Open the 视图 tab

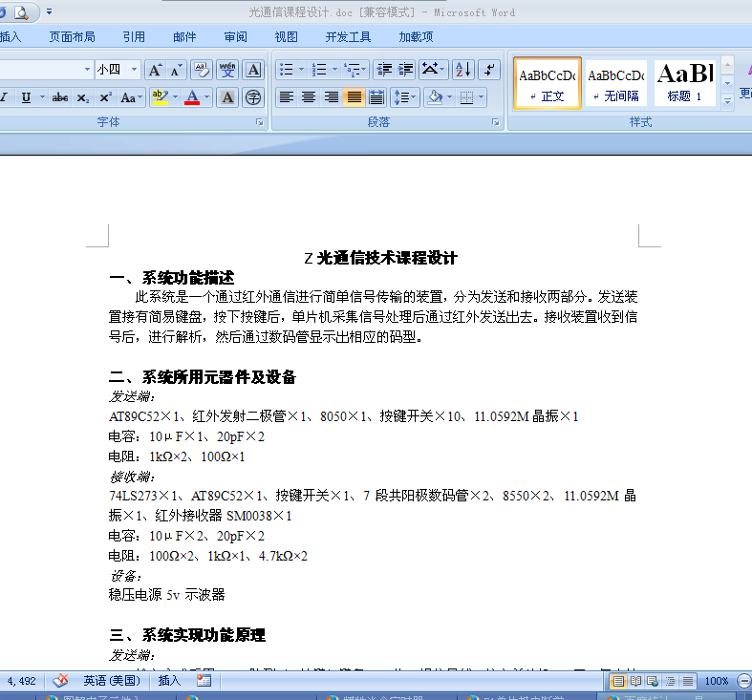click(x=287, y=37)
